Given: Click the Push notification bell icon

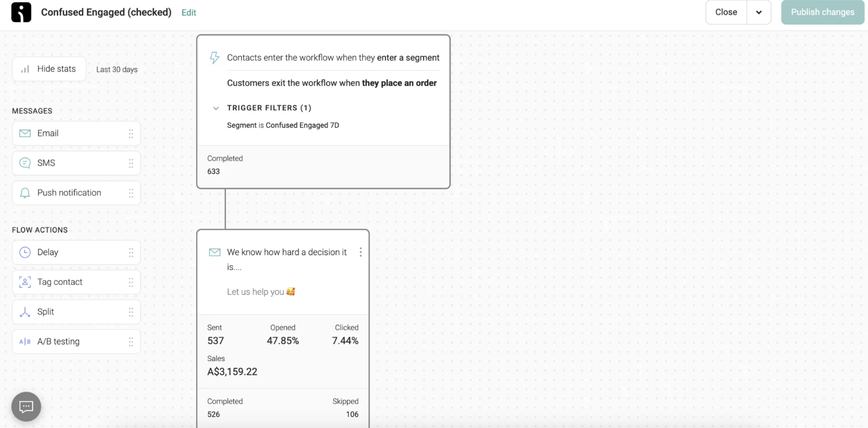Looking at the screenshot, I should [24, 193].
